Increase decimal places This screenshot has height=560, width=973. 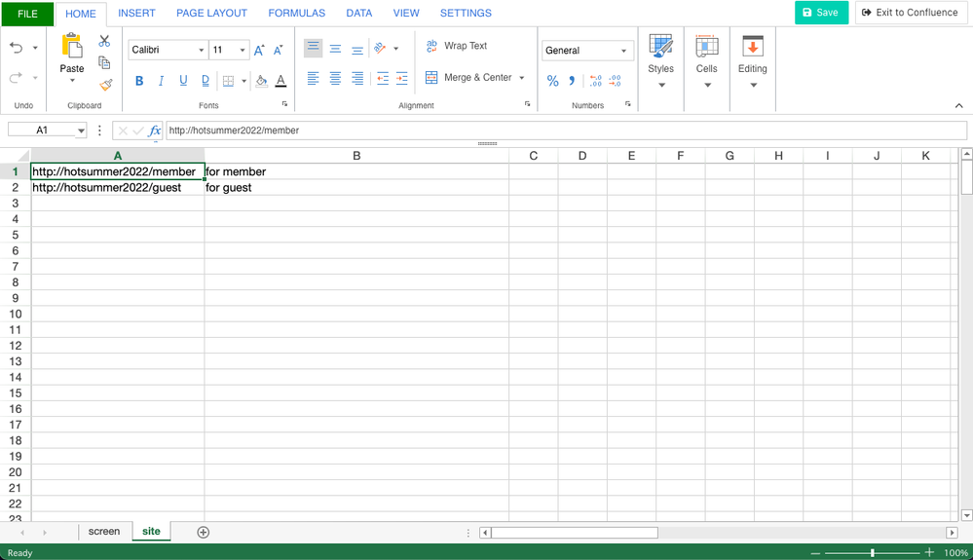click(595, 81)
